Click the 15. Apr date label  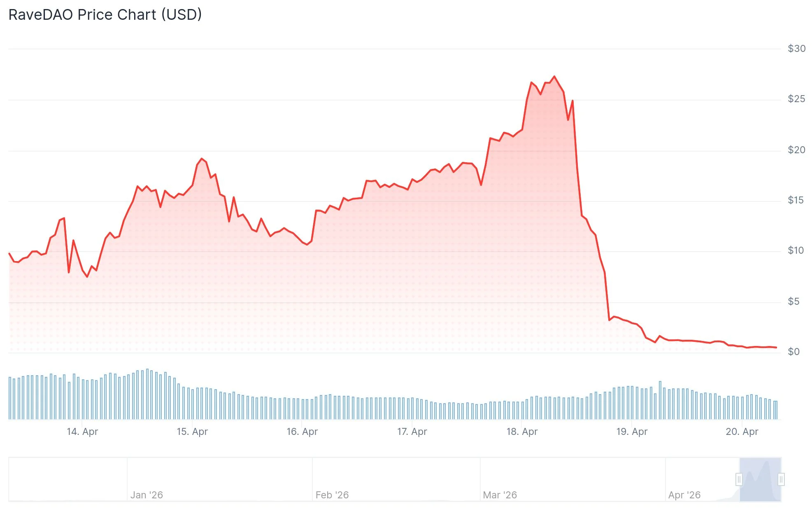click(192, 432)
